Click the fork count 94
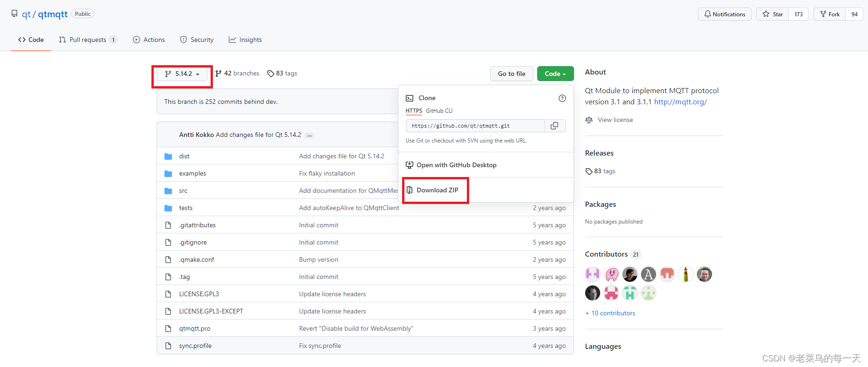 click(x=854, y=14)
